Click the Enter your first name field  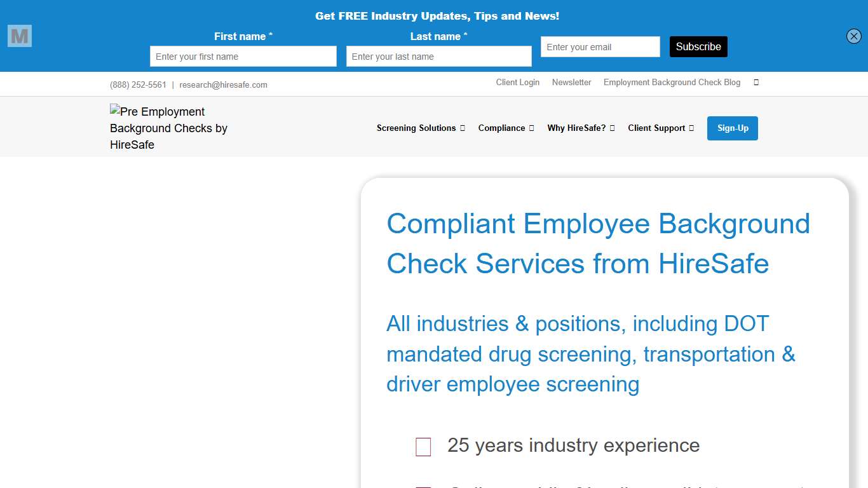(x=243, y=56)
